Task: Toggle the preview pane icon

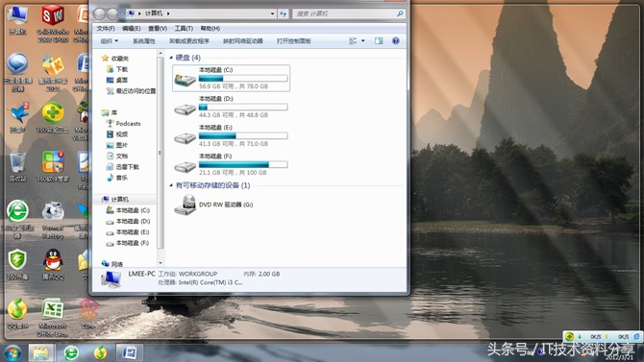Action: pos(379,40)
